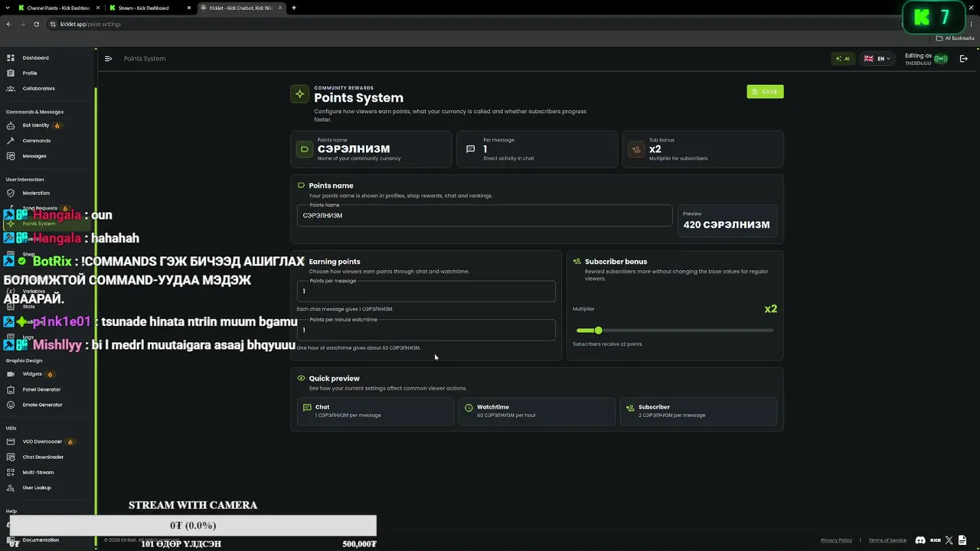Click the Subscriber quick preview card
Screen dimensions: 980x551
[x=699, y=411]
